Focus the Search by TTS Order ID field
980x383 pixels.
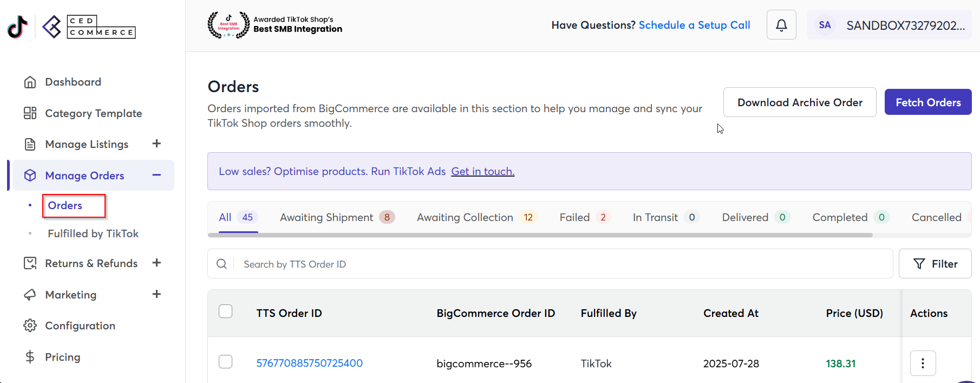(x=550, y=264)
